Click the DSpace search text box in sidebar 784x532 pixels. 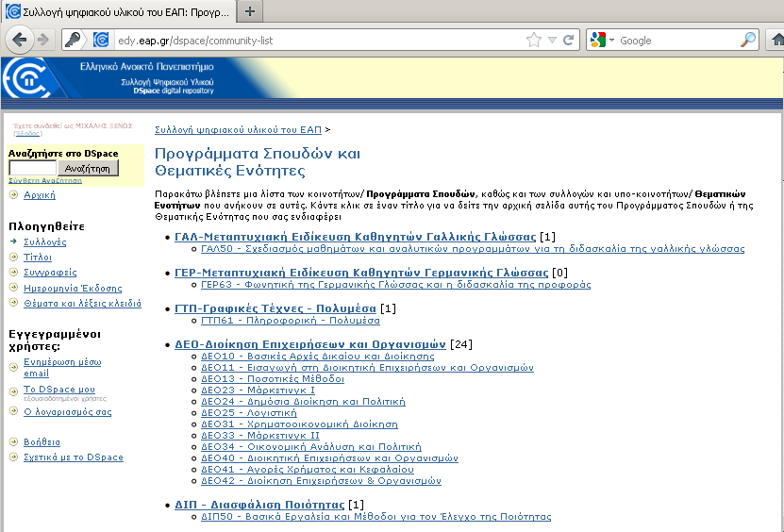click(33, 169)
